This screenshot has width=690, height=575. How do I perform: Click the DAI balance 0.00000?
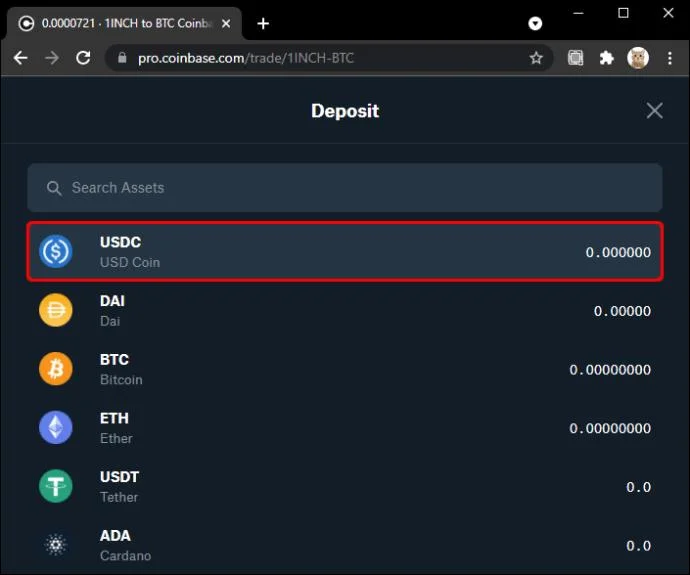point(622,311)
